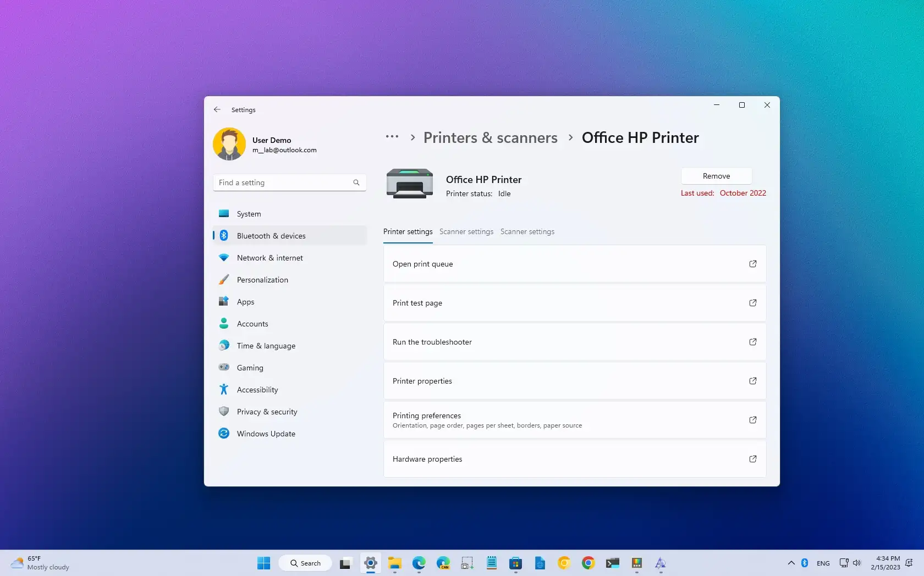Open the breadcrumb overflow ellipsis menu
924x576 pixels.
tap(392, 137)
